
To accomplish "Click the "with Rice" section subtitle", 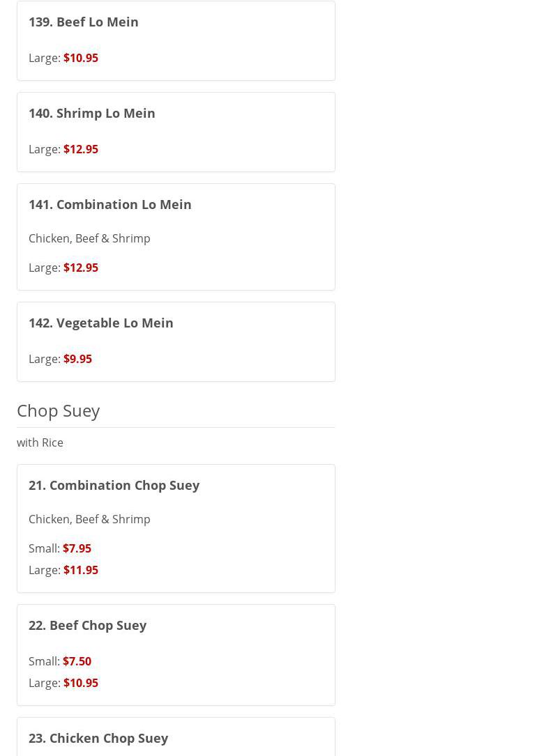I will (40, 442).
